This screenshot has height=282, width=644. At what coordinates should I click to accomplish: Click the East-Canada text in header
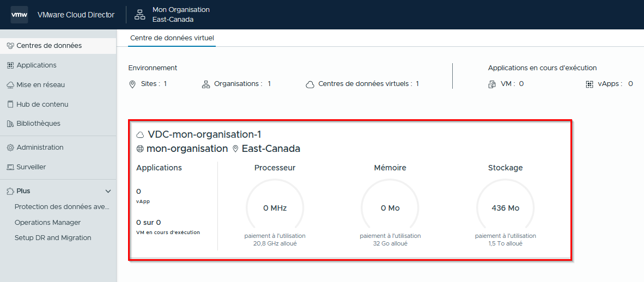(x=173, y=20)
